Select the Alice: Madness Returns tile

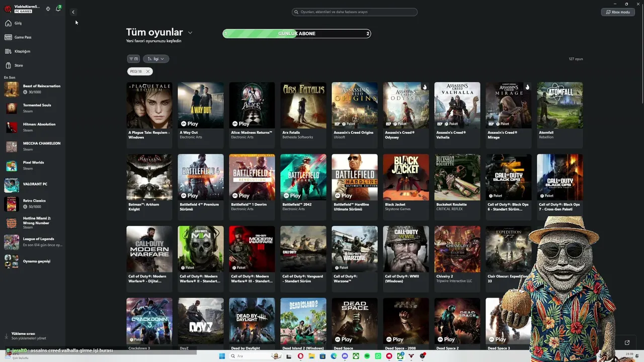point(252,115)
